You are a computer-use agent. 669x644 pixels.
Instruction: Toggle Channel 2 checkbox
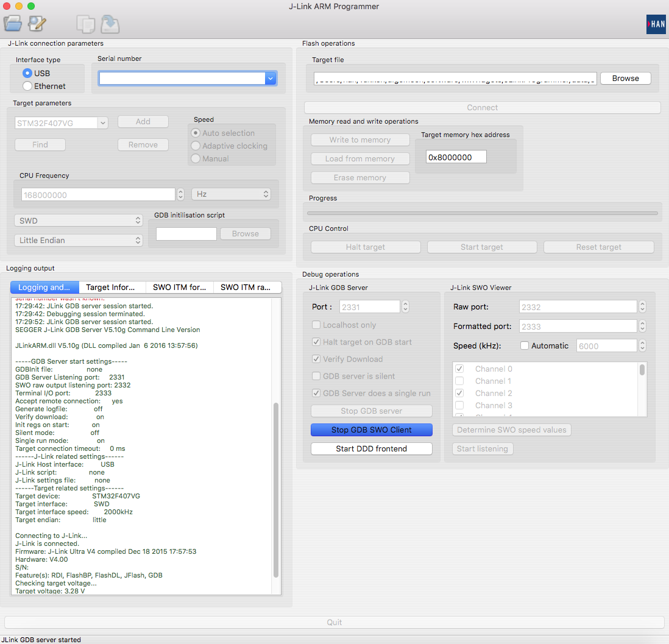point(459,393)
